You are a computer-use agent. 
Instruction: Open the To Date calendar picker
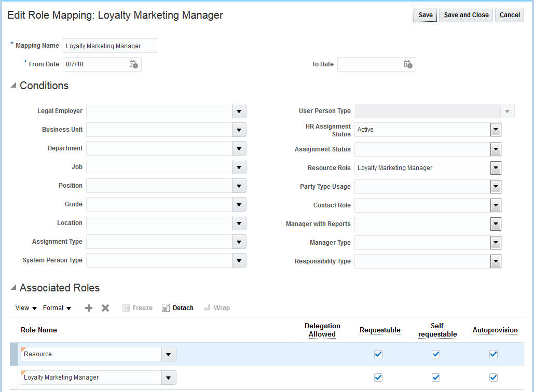[x=408, y=64]
